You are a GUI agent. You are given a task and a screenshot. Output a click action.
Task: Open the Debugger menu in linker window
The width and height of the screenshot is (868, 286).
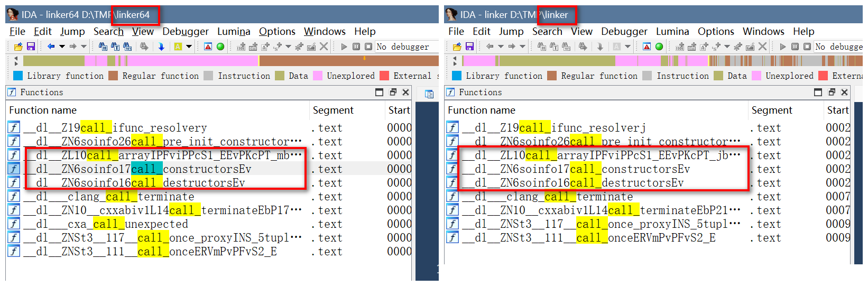(x=624, y=32)
